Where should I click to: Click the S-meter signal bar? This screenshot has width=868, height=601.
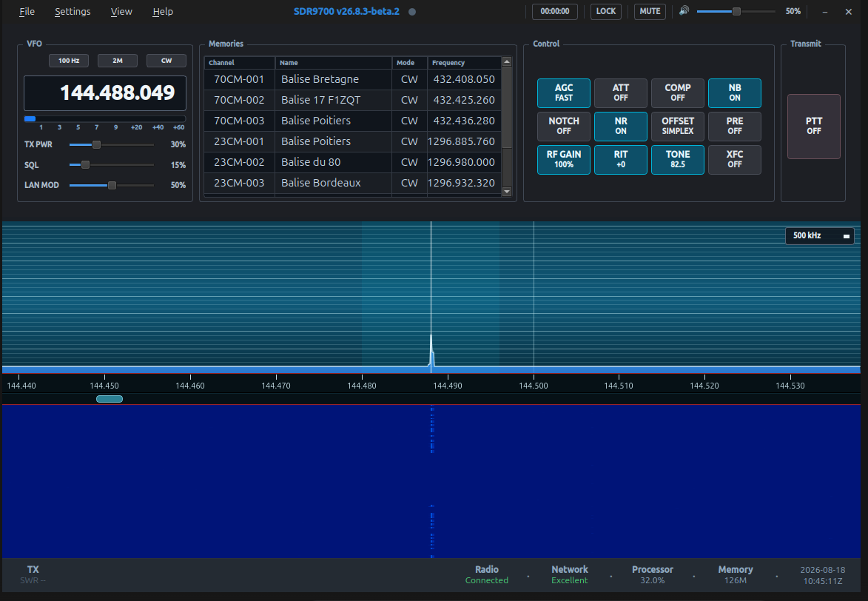[x=105, y=118]
